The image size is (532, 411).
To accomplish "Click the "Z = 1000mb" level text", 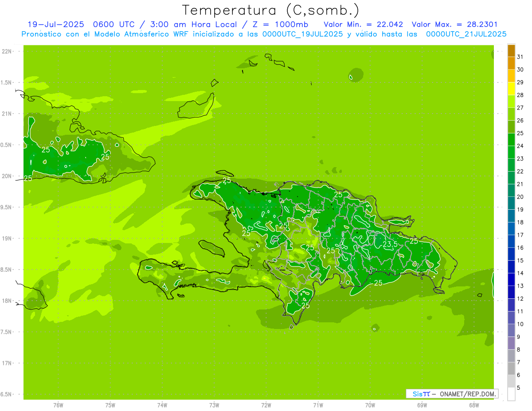I will coord(280,24).
